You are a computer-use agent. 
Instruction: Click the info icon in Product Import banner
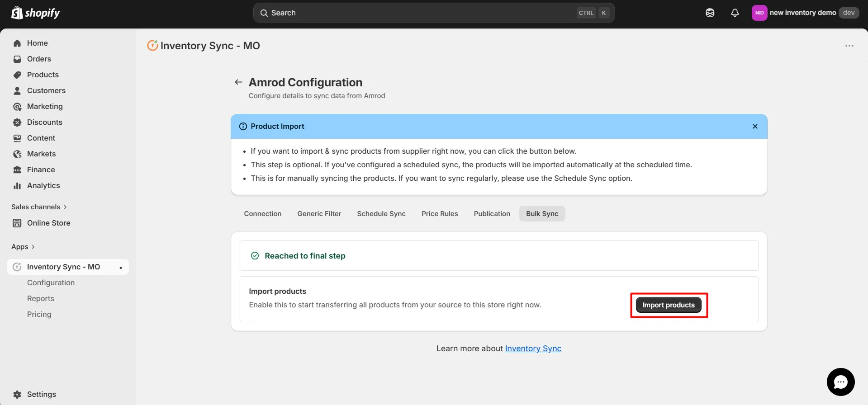(243, 127)
